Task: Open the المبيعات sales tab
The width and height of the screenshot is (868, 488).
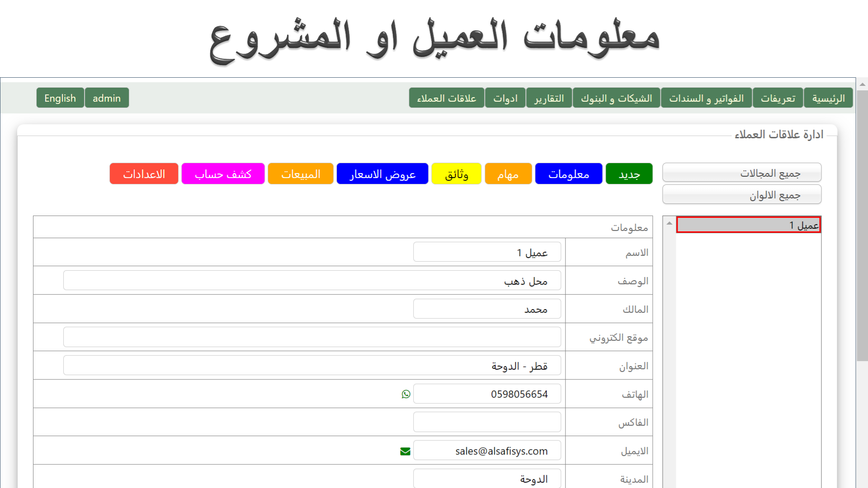Action: point(301,174)
